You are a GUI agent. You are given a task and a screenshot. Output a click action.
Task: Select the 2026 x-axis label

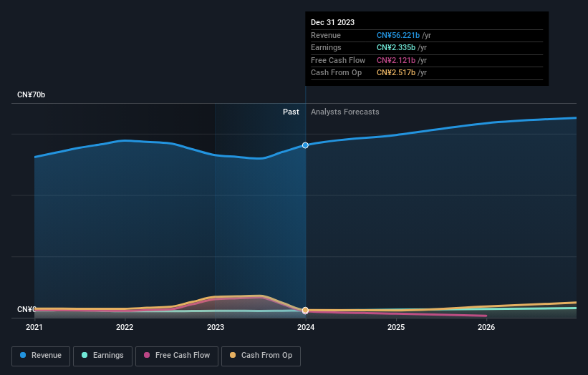click(486, 328)
